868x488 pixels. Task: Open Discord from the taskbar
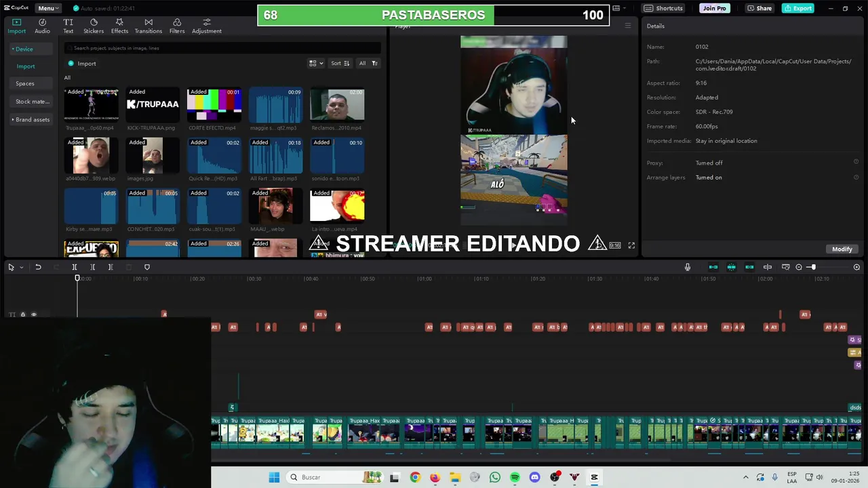click(535, 477)
